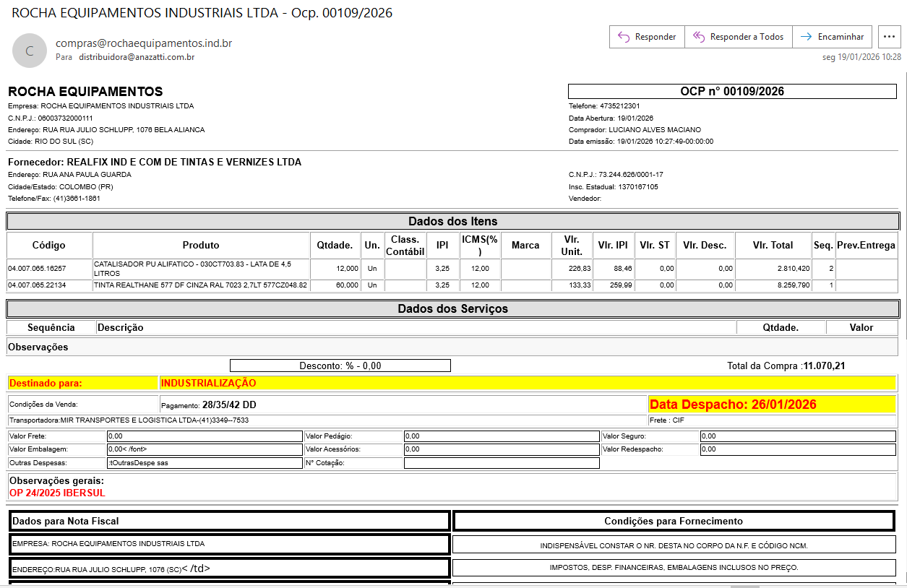
Task: Select recipient distribuidora@anazatti.com.br
Action: (137, 57)
